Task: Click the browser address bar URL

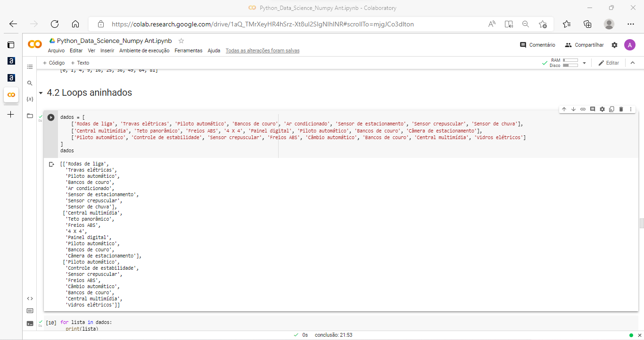Action: 263,24
